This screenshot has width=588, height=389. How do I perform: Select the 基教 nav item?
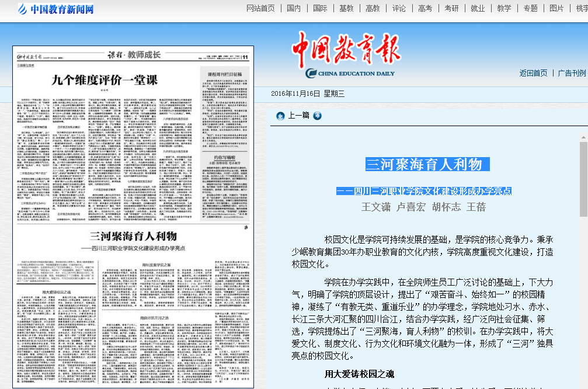[x=346, y=8]
